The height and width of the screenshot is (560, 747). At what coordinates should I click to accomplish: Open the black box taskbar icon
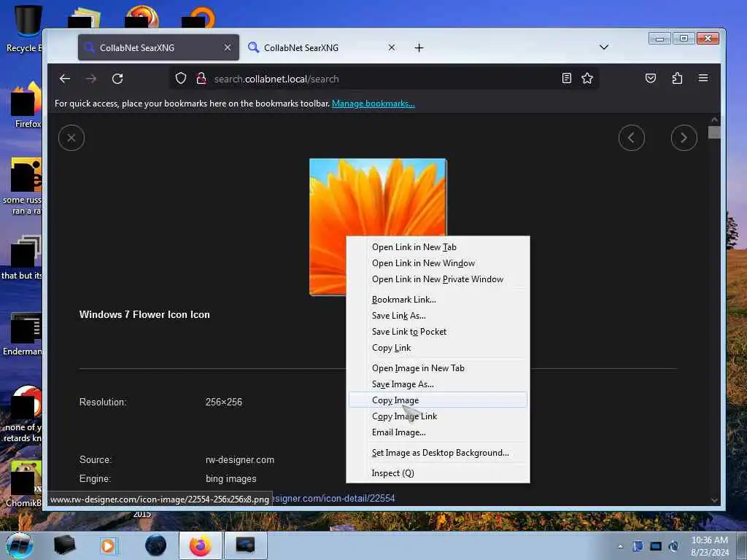64,545
